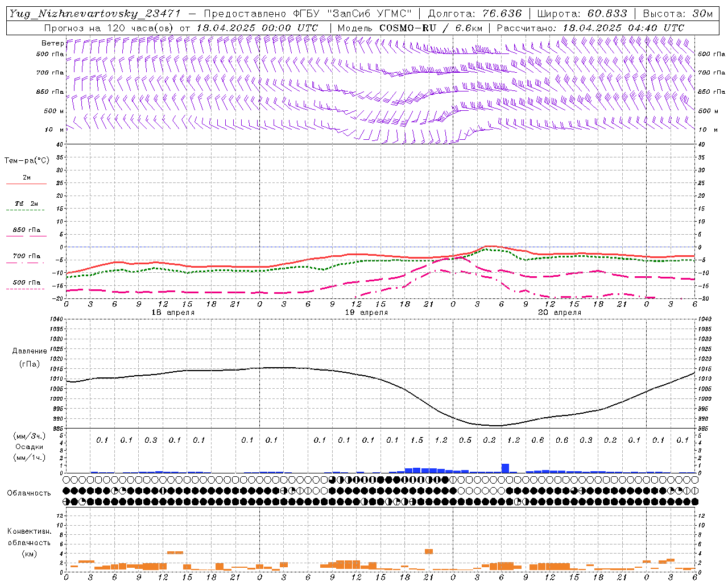Select the 19 апреля date label
The width and height of the screenshot is (728, 582).
(x=366, y=313)
